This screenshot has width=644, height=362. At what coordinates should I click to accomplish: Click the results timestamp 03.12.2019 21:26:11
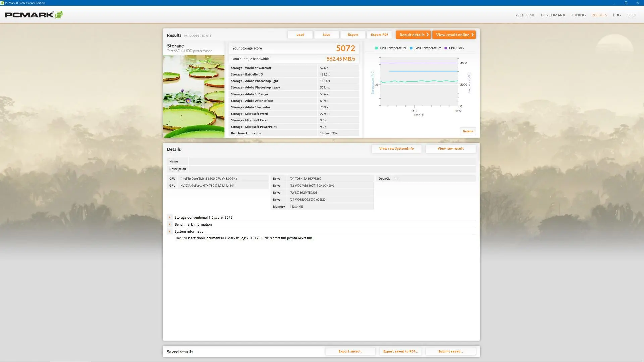click(x=198, y=36)
